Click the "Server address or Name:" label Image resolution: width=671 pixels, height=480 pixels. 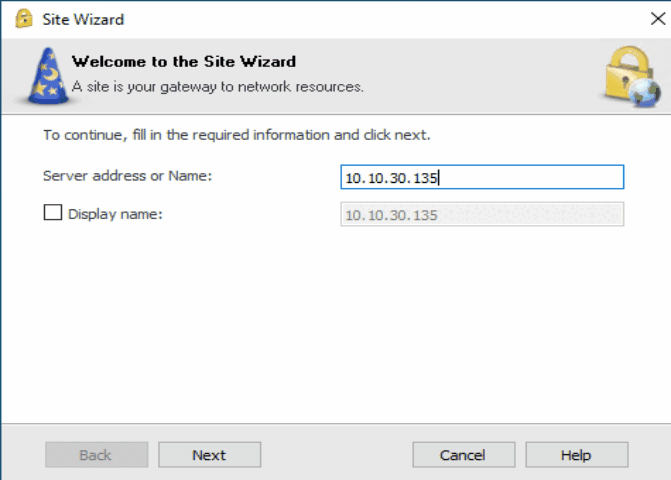click(128, 176)
